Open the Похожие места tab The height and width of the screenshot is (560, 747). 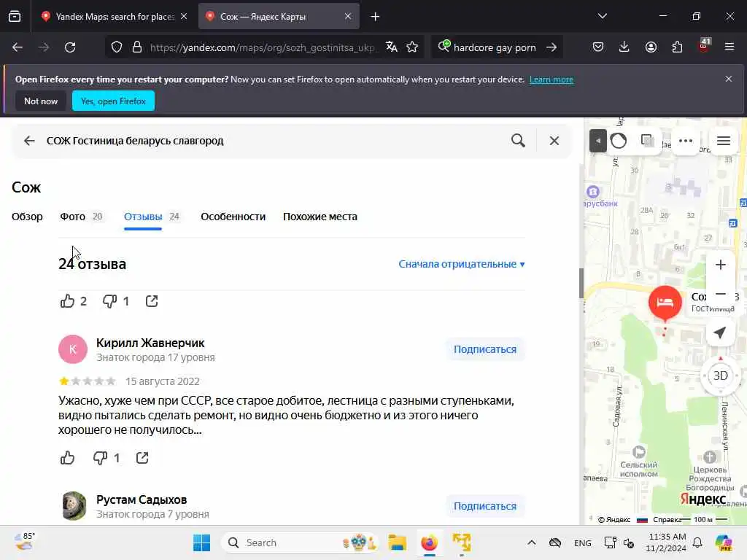[320, 217]
